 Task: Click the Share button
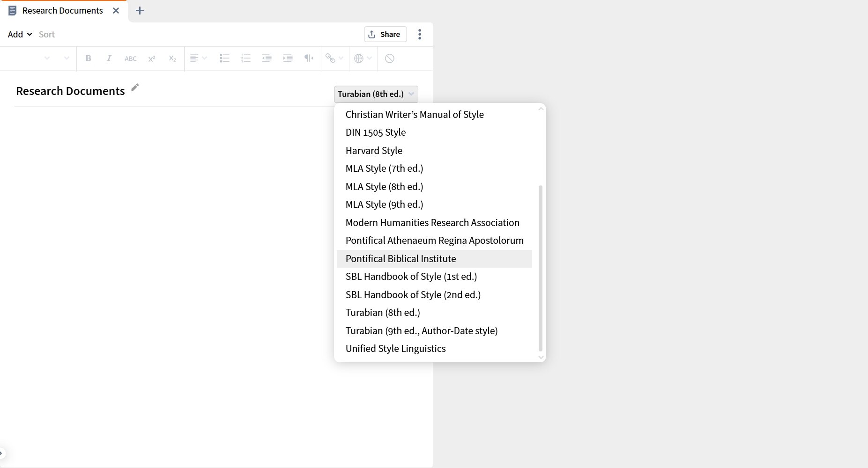tap(385, 34)
